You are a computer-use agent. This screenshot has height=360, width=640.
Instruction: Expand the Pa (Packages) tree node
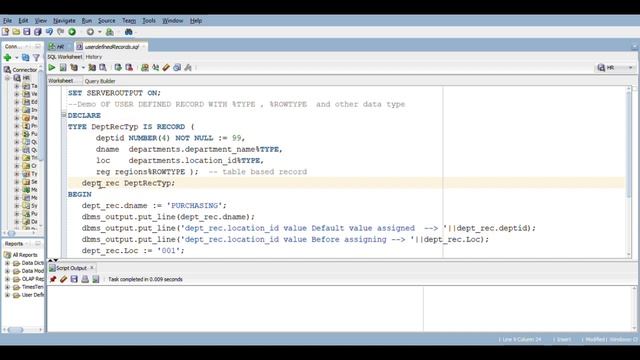click(17, 118)
